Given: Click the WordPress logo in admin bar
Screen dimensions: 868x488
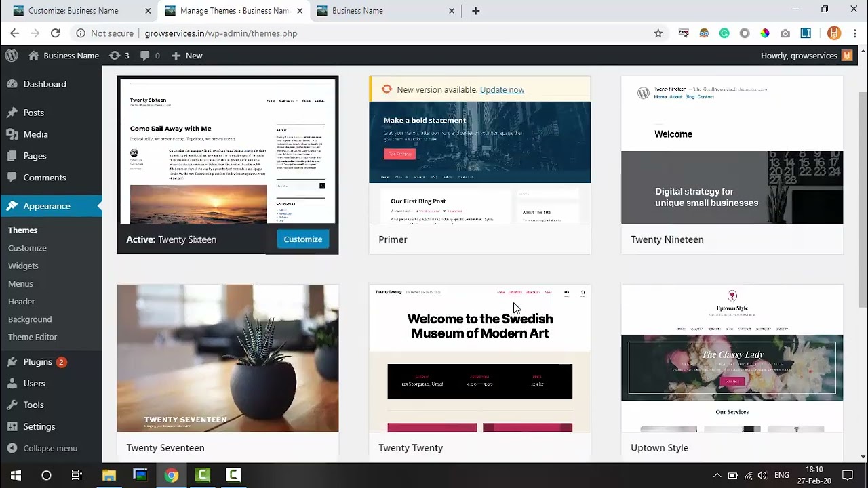Looking at the screenshot, I should (11, 56).
